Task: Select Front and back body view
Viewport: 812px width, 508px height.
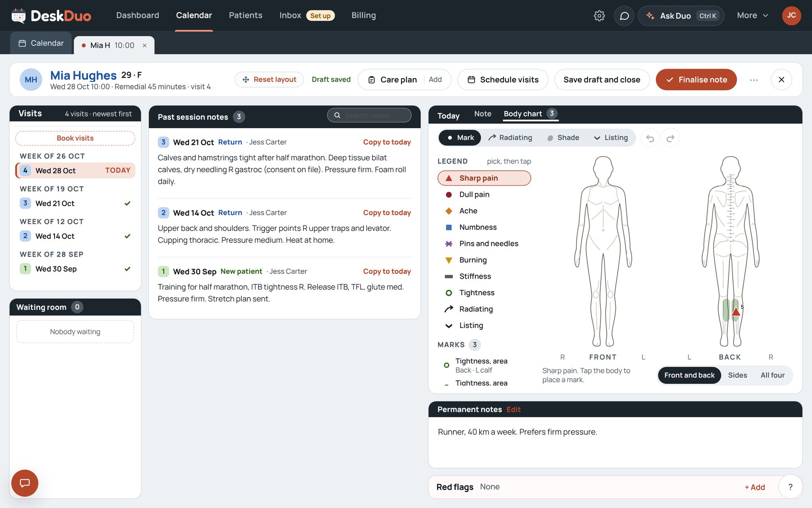Action: coord(689,375)
